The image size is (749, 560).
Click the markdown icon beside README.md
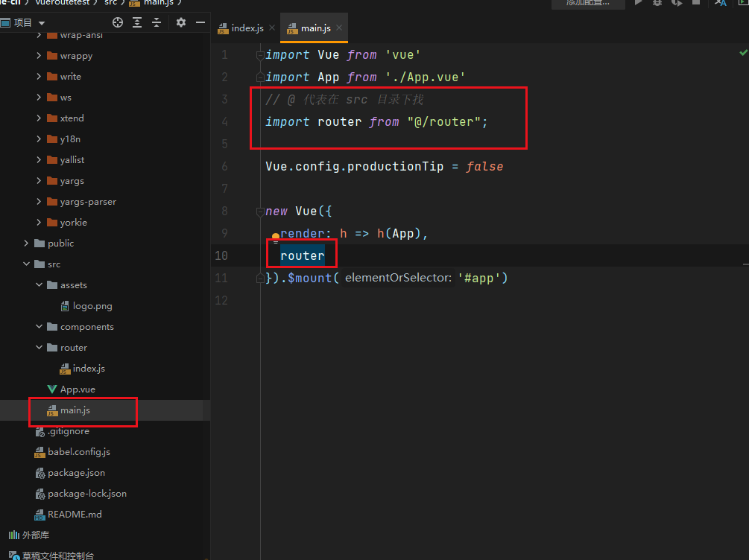click(x=39, y=515)
